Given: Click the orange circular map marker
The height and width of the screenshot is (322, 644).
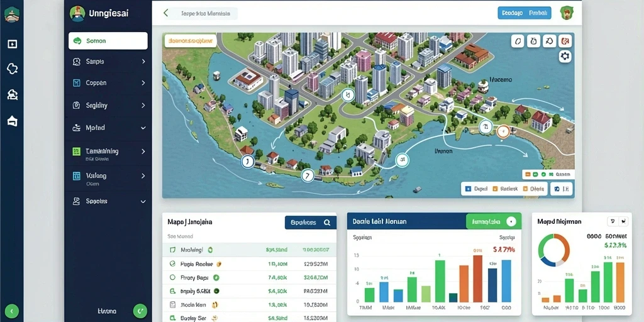Looking at the screenshot, I should (x=502, y=131).
